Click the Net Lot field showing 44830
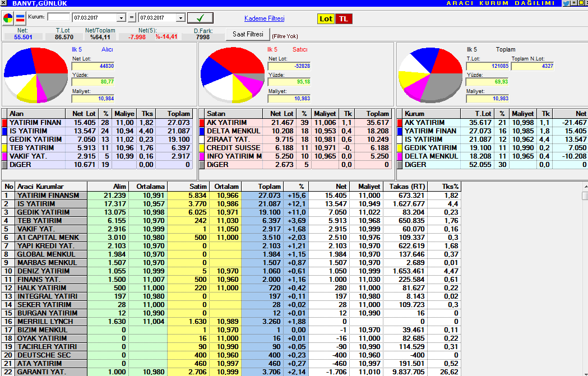 click(x=93, y=66)
